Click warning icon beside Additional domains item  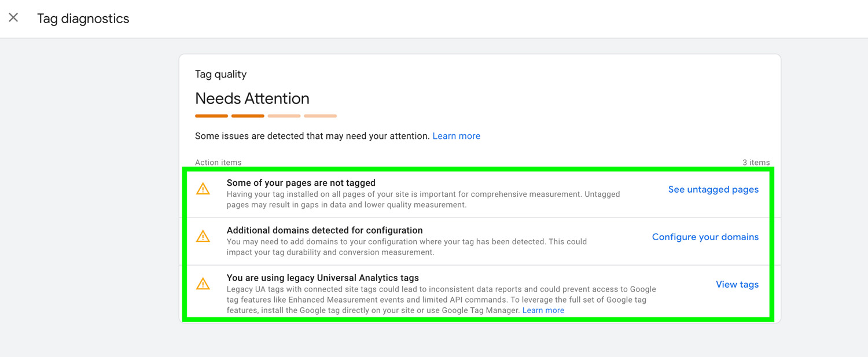point(203,236)
